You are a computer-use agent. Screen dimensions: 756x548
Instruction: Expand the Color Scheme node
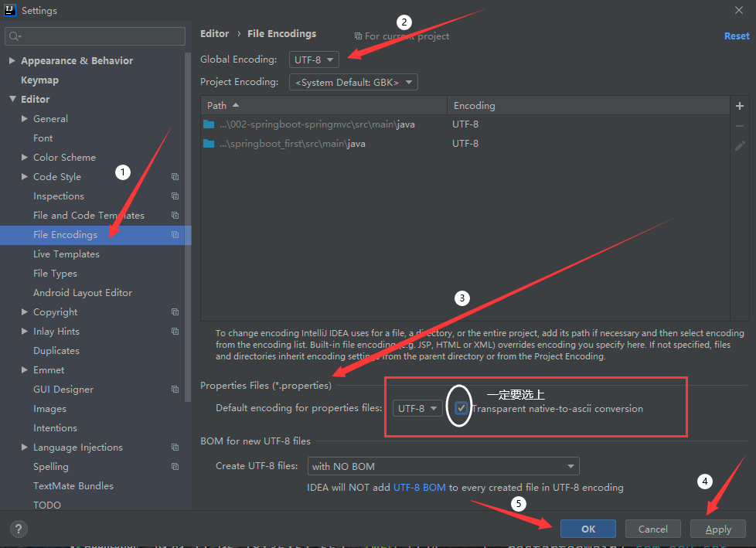(x=25, y=157)
